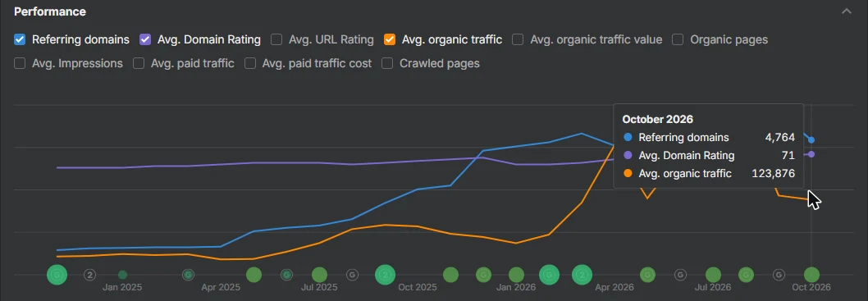
Task: Click the 'Jan 2026' axis label
Action: 517,288
